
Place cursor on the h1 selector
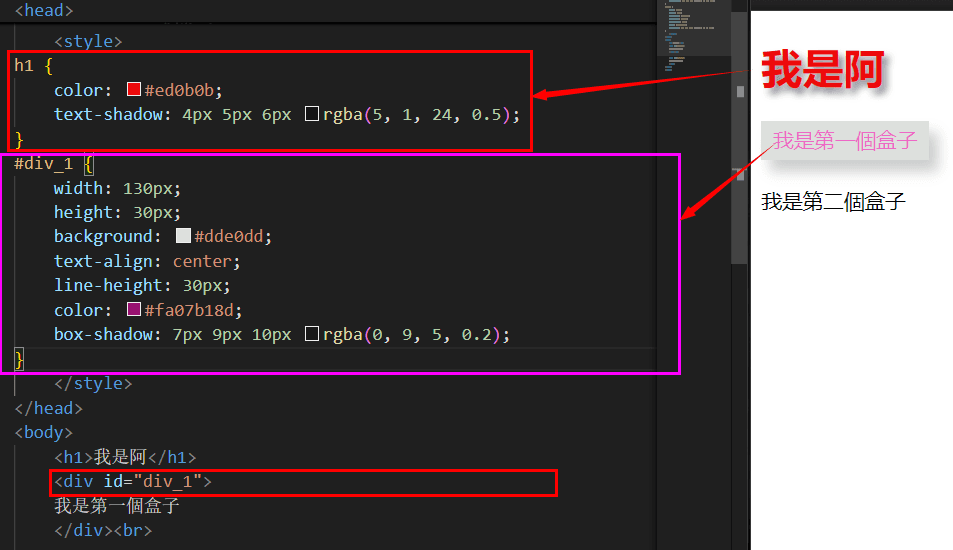[x=24, y=66]
